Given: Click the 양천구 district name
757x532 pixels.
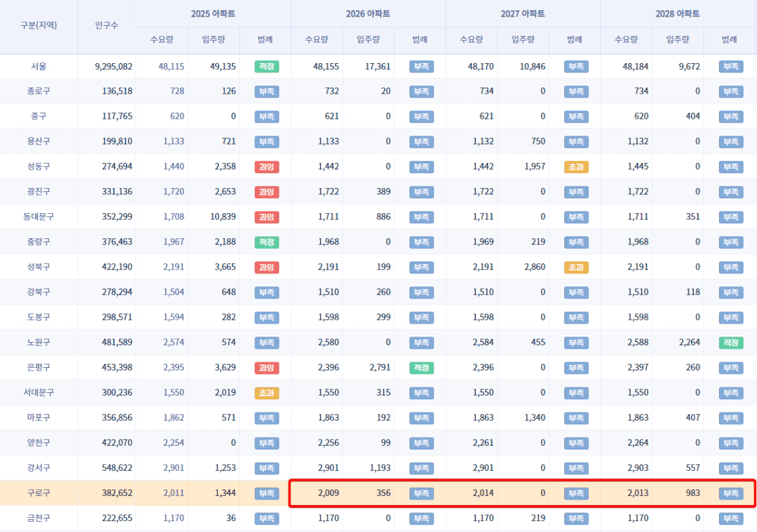Looking at the screenshot, I should tap(39, 442).
